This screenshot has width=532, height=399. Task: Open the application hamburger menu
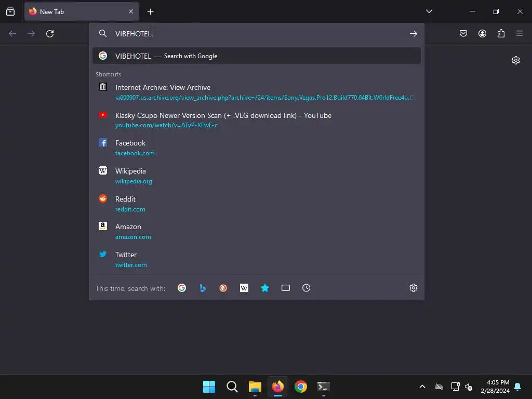point(520,33)
